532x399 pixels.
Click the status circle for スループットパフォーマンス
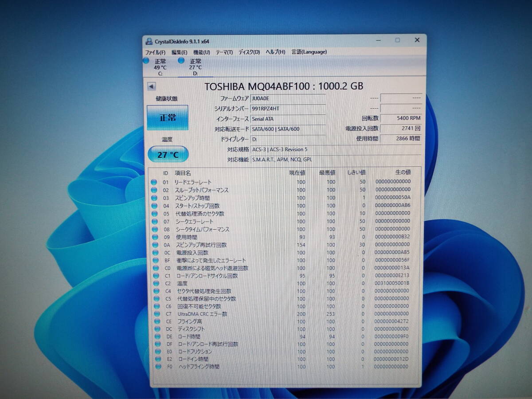tap(154, 190)
